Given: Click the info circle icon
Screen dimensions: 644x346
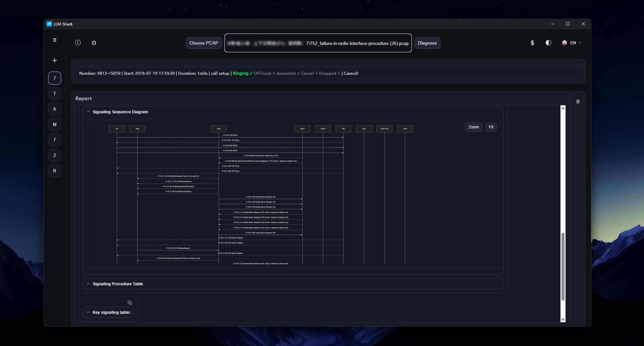Looking at the screenshot, I should (78, 43).
